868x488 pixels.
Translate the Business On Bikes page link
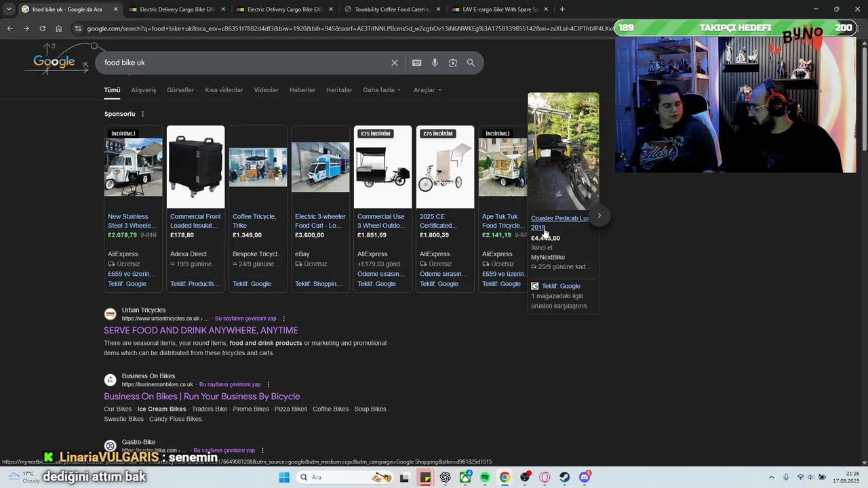230,384
